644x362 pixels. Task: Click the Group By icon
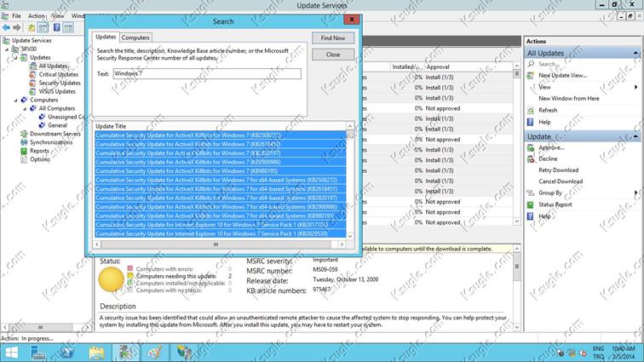point(531,192)
